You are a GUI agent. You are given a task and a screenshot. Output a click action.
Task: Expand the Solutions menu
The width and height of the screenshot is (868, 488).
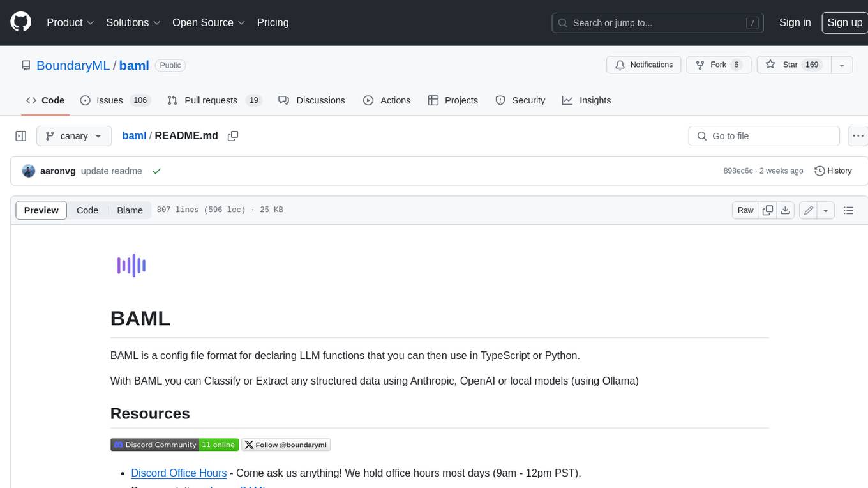point(133,22)
